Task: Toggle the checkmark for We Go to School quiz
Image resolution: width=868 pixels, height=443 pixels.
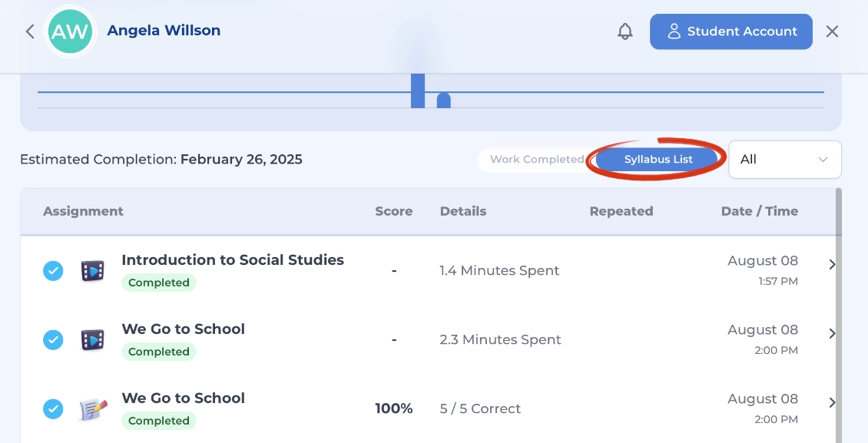Action: pyautogui.click(x=53, y=409)
